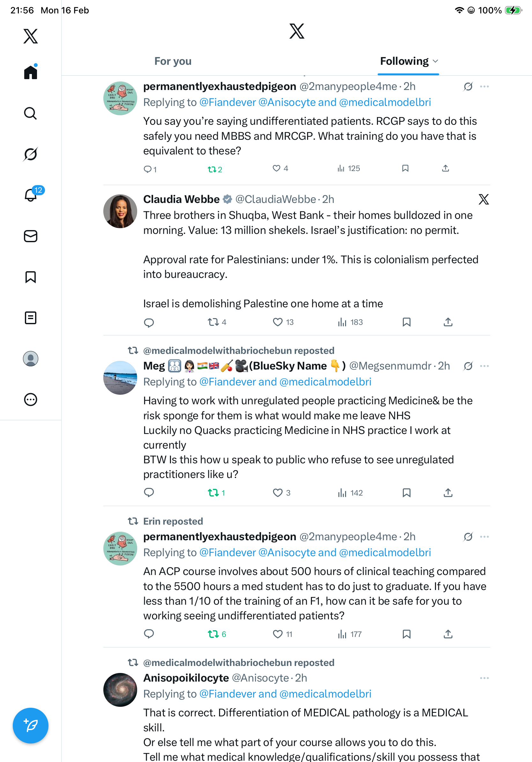Open Lists icon in the sidebar
The image size is (532, 762).
[31, 318]
